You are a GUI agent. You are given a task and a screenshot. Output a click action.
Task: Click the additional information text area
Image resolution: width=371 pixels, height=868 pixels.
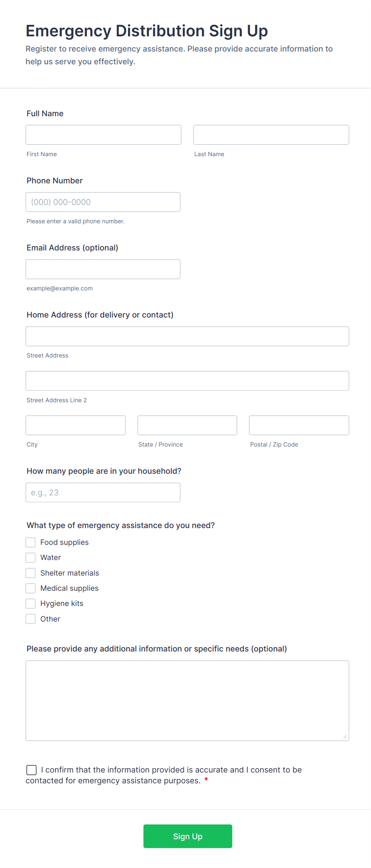coord(187,699)
